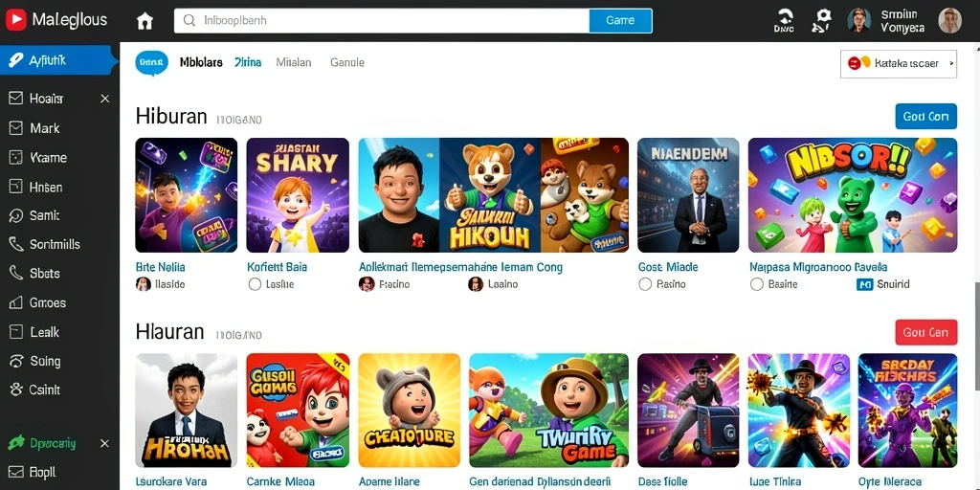Screen dimensions: 980x490
Task: Click inside the search input field
Action: click(x=382, y=21)
